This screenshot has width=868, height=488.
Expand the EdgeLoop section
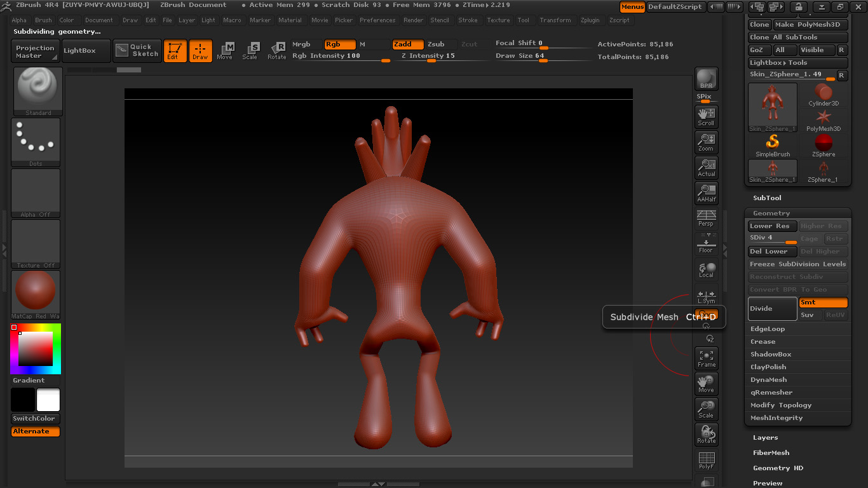point(768,329)
